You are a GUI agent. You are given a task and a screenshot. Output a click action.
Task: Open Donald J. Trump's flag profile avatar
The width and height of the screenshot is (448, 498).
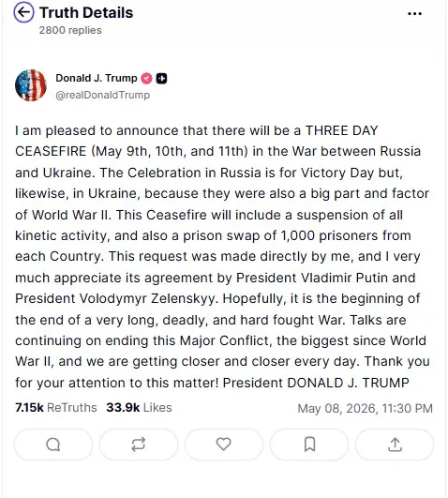coord(31,85)
